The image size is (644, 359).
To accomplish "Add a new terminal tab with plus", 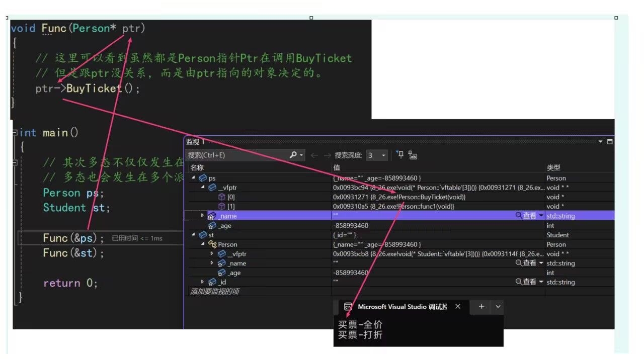I will [x=481, y=307].
